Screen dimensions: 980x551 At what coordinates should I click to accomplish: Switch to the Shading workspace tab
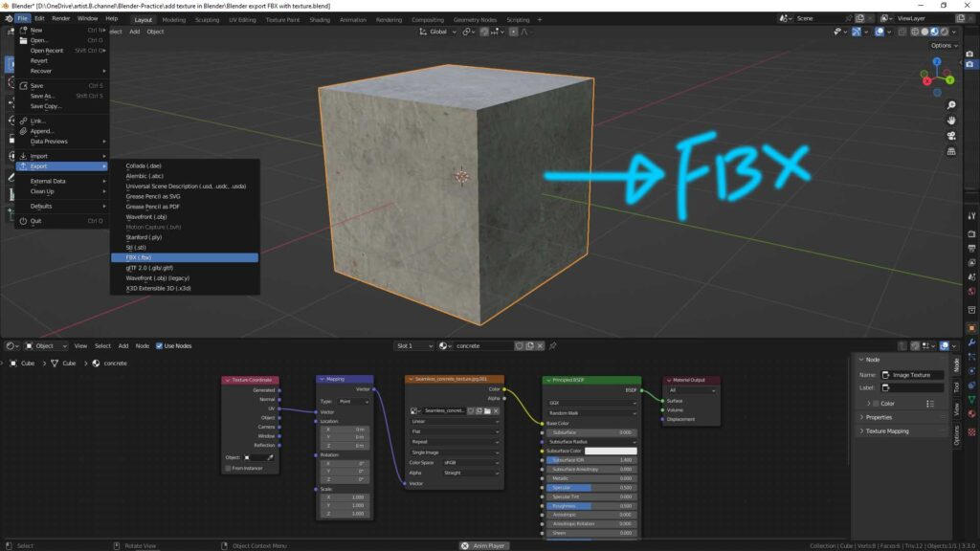pos(320,20)
